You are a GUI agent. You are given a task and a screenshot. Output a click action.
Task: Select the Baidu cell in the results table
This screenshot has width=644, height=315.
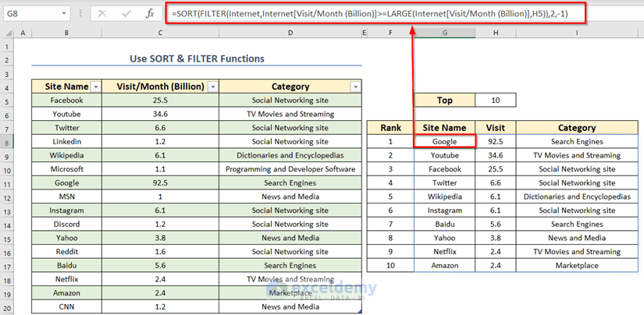[444, 224]
